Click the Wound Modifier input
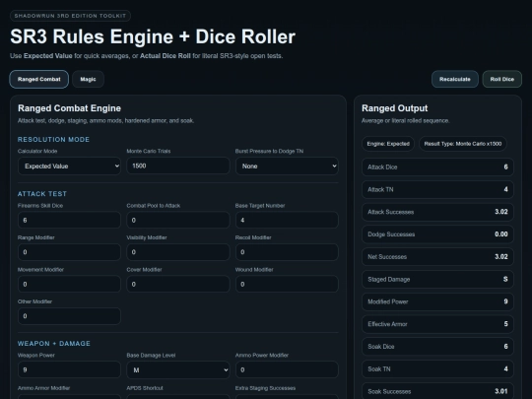Image resolution: width=532 pixels, height=399 pixels. click(287, 284)
